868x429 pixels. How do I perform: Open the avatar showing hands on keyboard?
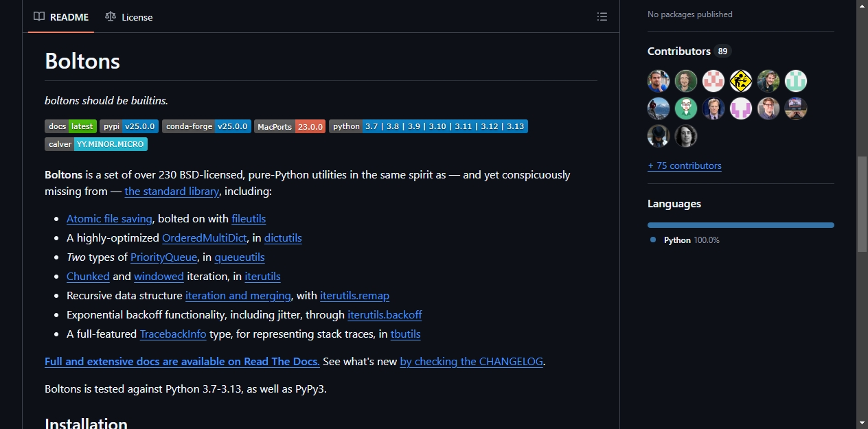(x=796, y=108)
